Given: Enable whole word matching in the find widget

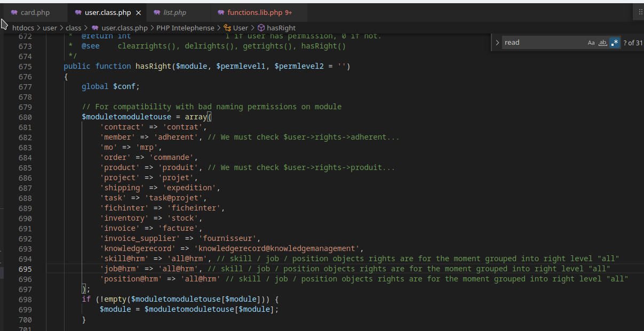Looking at the screenshot, I should (603, 43).
